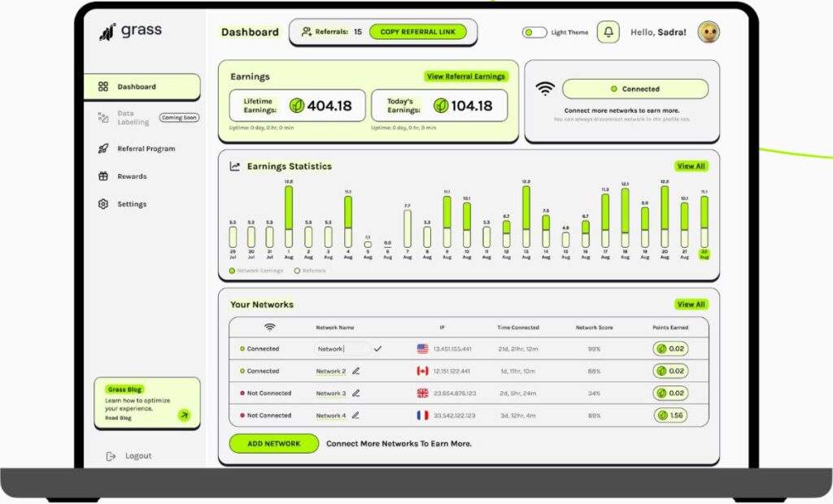
Task: Toggle the Light Theme switch
Action: pyautogui.click(x=534, y=33)
